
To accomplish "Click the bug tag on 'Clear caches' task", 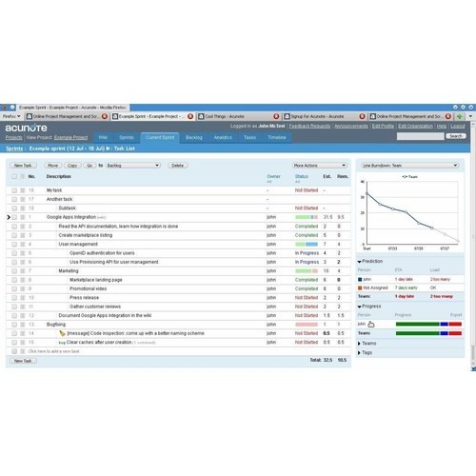I will pos(62,343).
